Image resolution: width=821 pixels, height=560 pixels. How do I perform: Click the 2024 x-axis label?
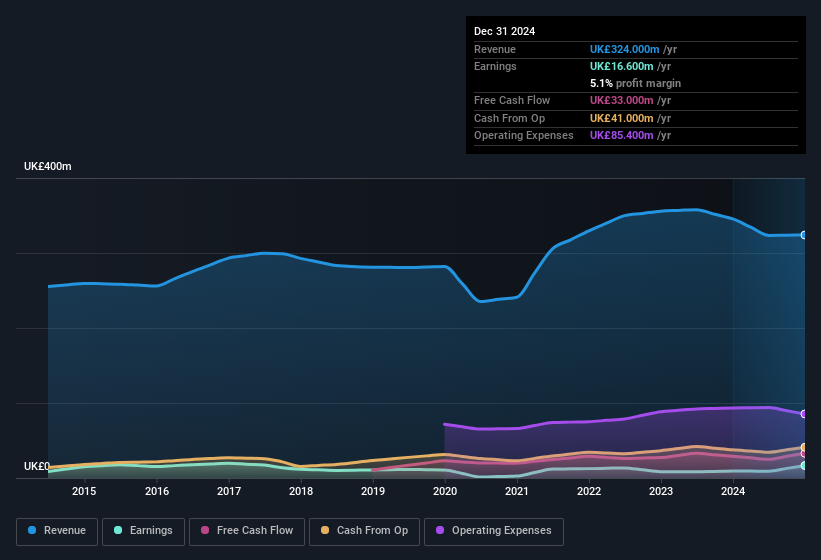733,491
